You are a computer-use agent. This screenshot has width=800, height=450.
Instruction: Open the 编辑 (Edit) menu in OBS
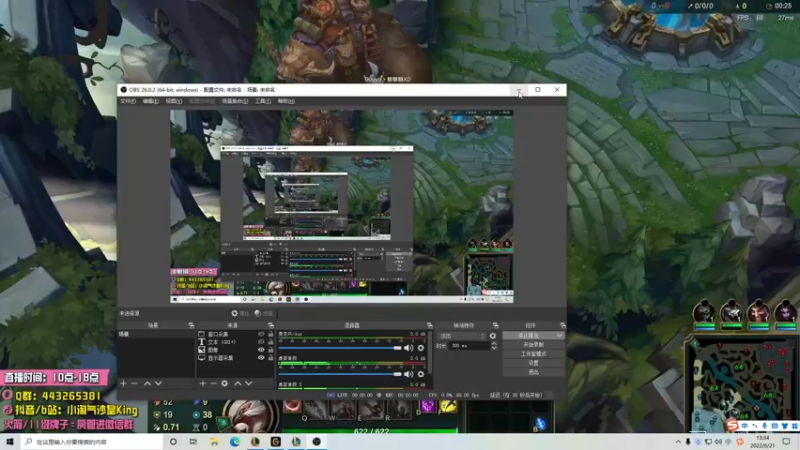pyautogui.click(x=150, y=101)
